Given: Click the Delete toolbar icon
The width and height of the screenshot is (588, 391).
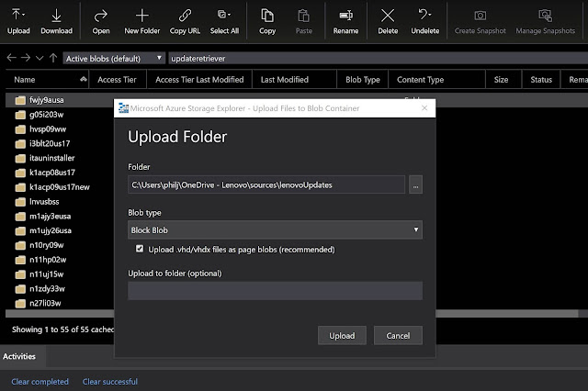Looking at the screenshot, I should [x=388, y=21].
